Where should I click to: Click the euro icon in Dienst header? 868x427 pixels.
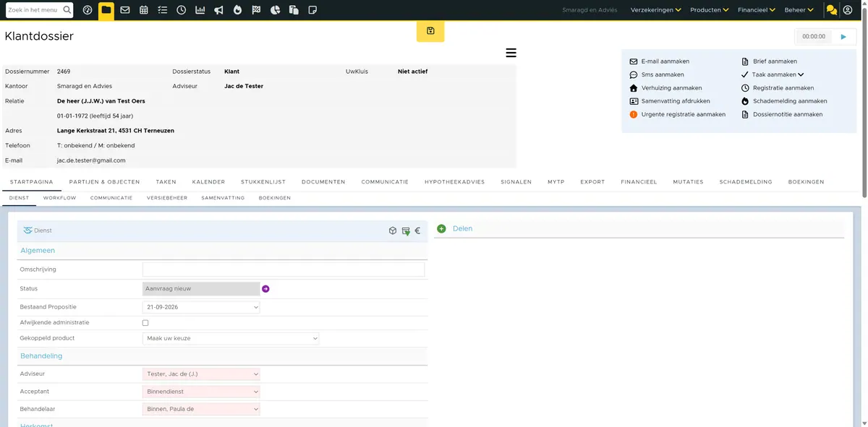tap(417, 231)
